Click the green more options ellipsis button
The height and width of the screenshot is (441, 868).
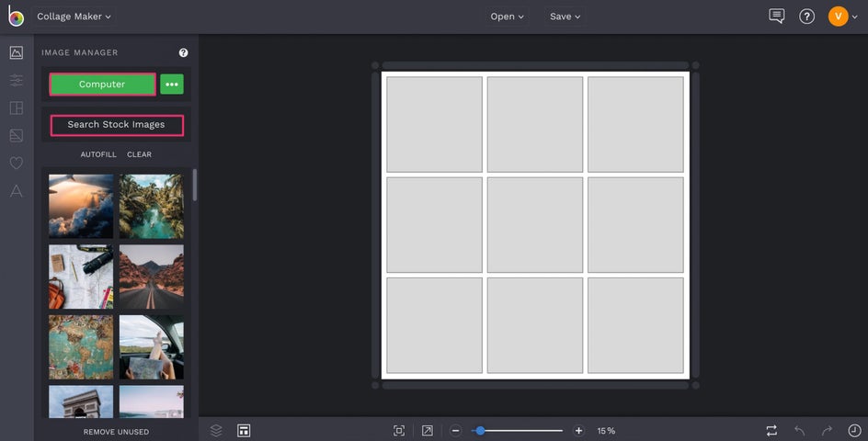point(172,85)
